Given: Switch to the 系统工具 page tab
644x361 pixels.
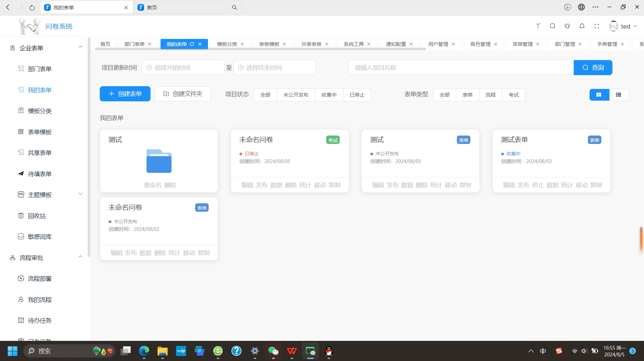Looking at the screenshot, I should coord(354,44).
